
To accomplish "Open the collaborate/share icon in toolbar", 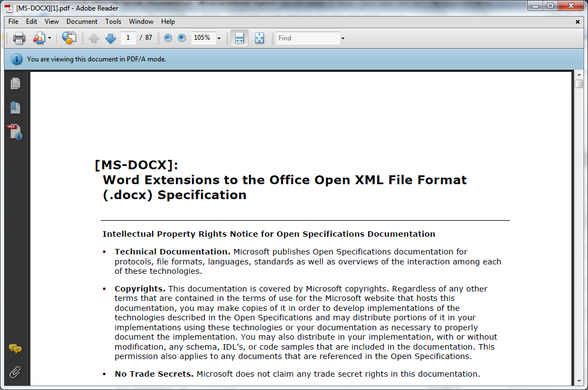I will [x=39, y=38].
